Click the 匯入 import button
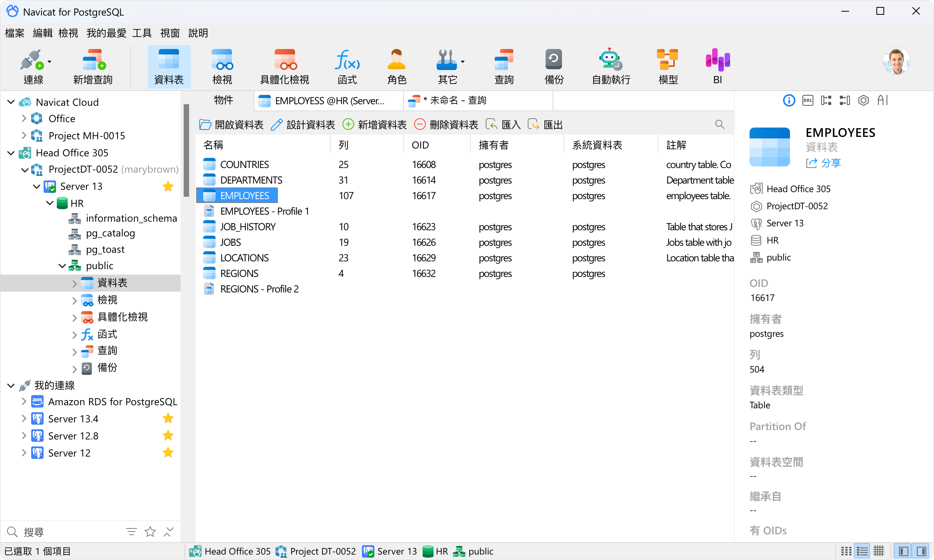This screenshot has height=560, width=934. coord(503,124)
